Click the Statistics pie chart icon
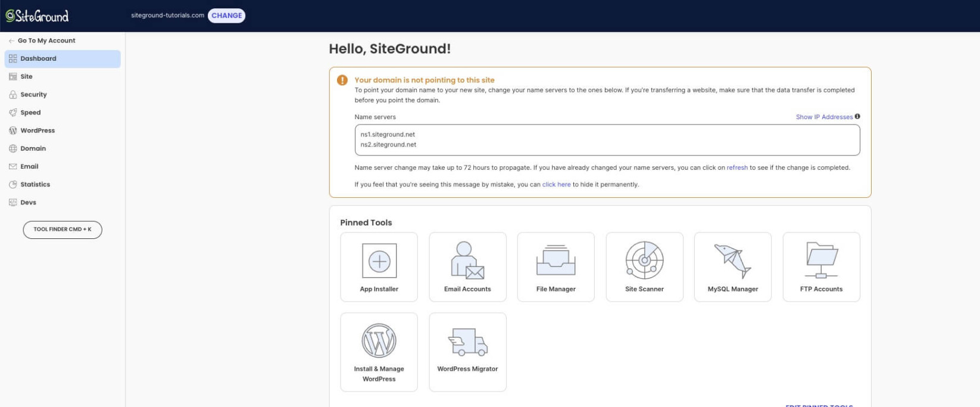 (x=13, y=184)
